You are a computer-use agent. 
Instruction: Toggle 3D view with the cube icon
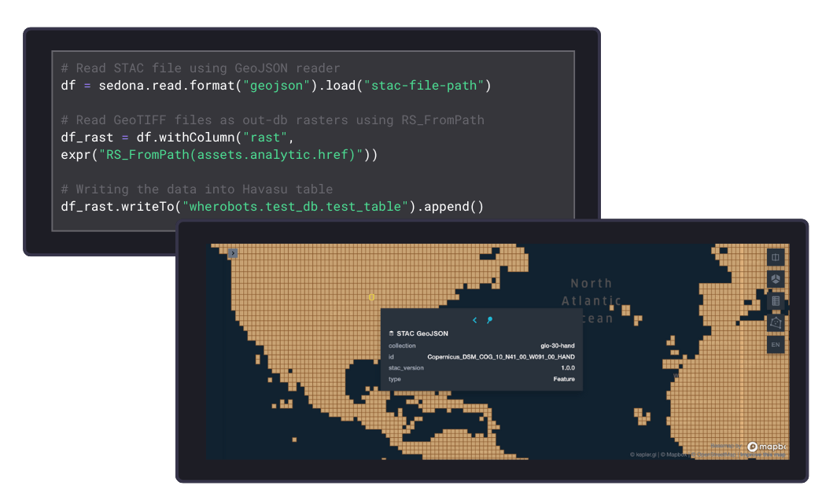point(775,279)
